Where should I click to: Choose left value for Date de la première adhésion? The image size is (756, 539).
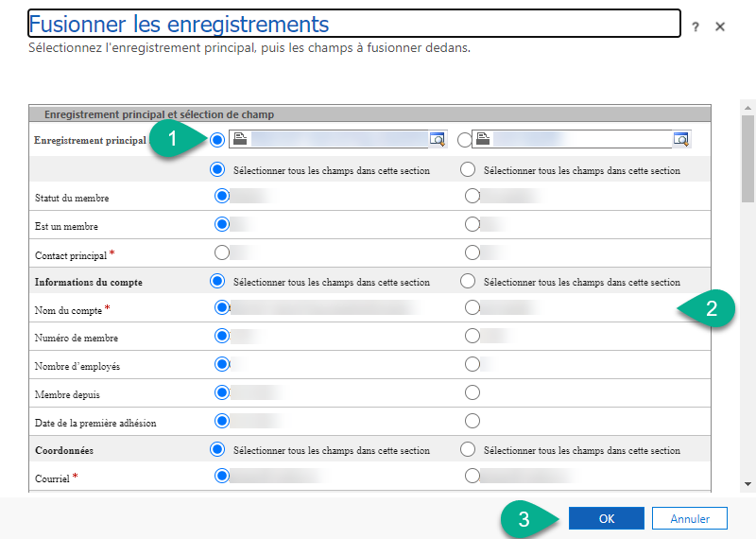pos(222,421)
